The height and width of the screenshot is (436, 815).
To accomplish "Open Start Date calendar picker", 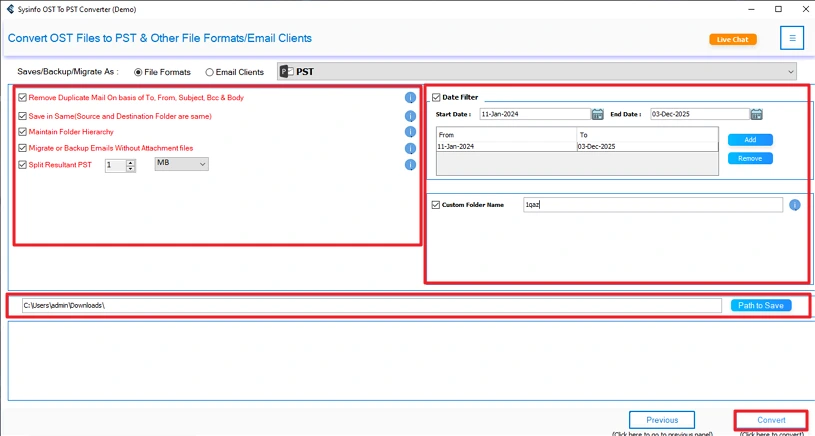I will [597, 114].
